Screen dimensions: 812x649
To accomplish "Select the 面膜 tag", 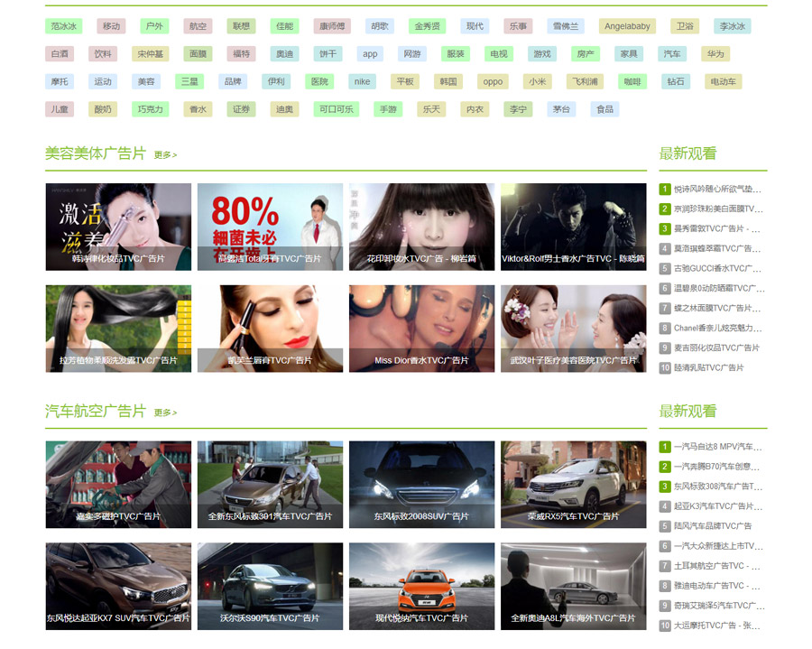I will (x=198, y=53).
